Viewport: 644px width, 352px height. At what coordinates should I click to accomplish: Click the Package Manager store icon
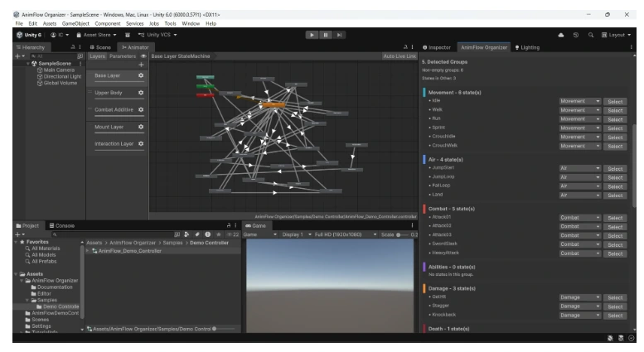pos(128,35)
